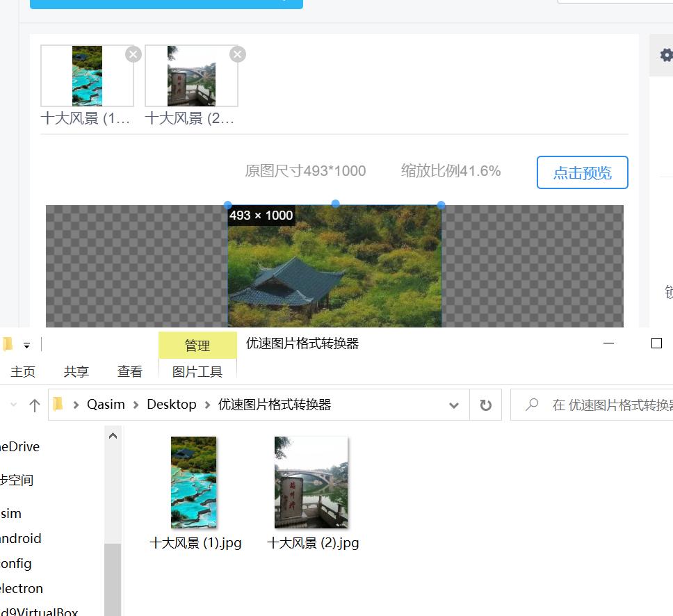Click the blue resize handle on the preview

(x=334, y=204)
